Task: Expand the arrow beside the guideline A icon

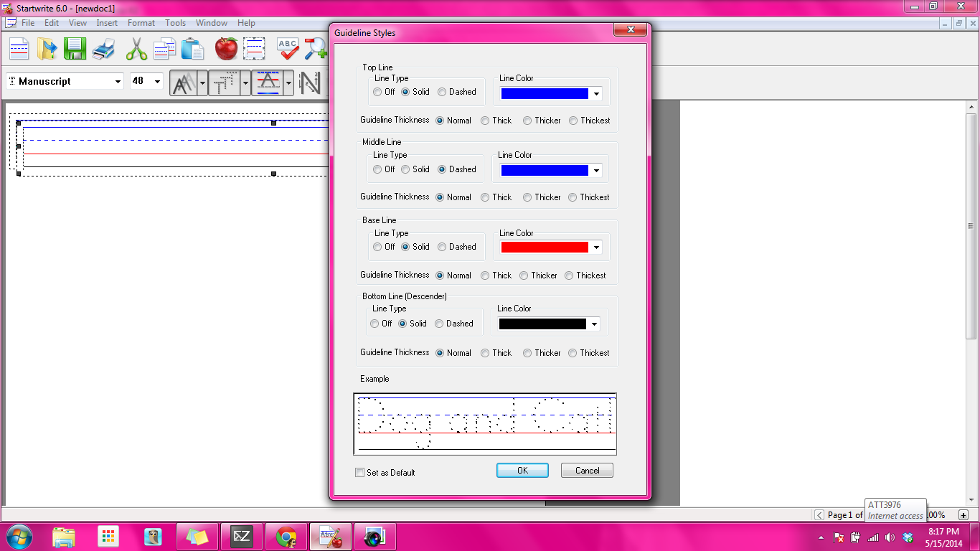Action: tap(288, 83)
